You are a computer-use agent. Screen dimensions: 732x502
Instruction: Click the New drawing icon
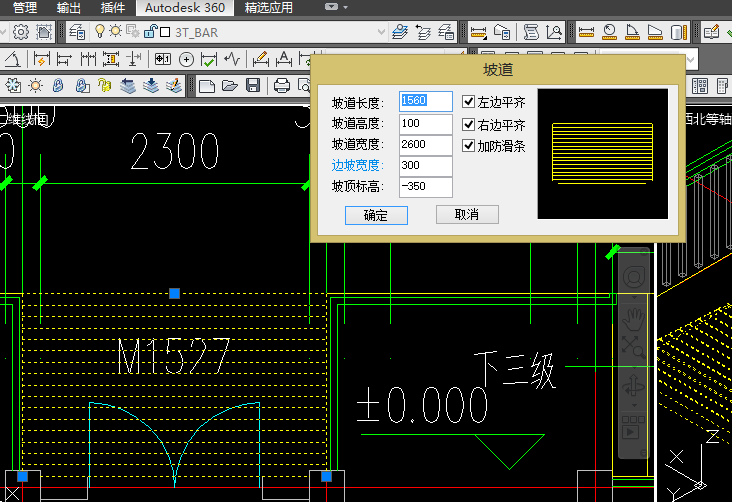coord(207,85)
